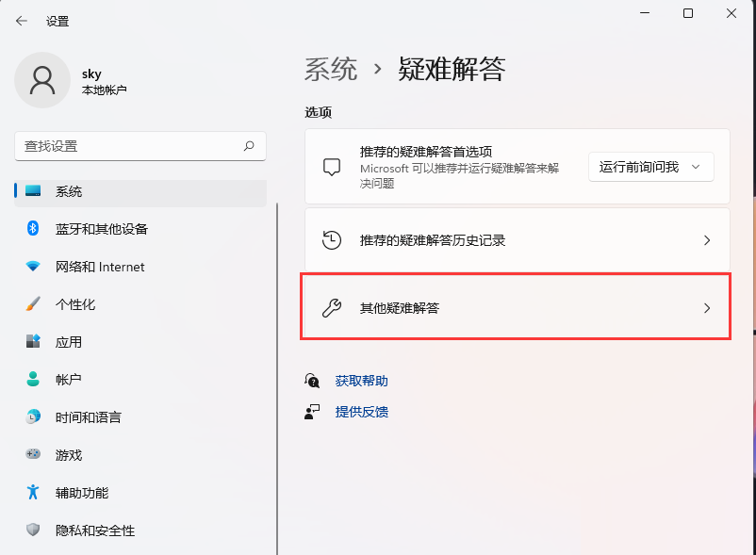Image resolution: width=756 pixels, height=555 pixels.
Task: Click the Bluetooth icon in sidebar
Action: (33, 228)
